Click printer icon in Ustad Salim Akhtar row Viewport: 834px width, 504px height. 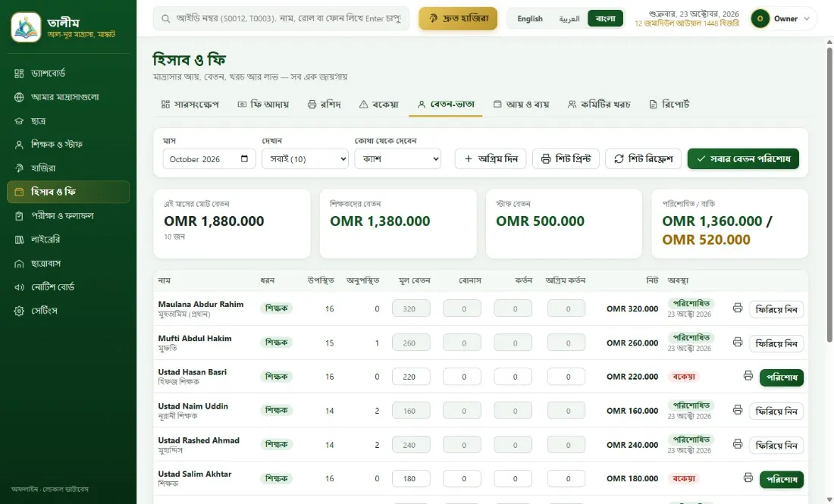(x=748, y=478)
